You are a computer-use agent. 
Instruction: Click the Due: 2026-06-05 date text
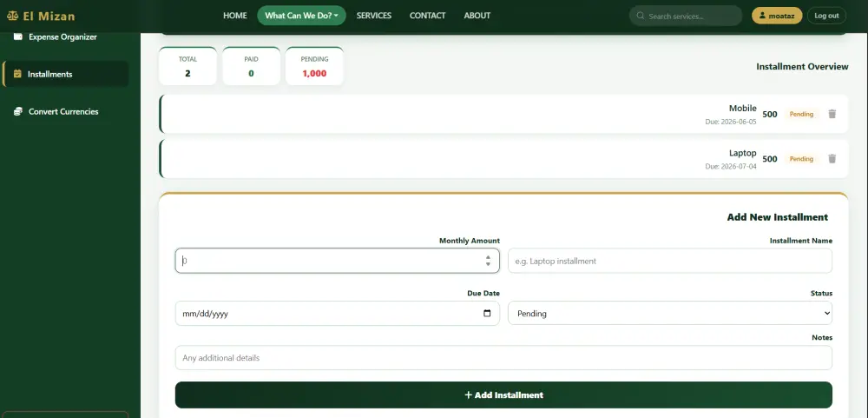coord(730,122)
